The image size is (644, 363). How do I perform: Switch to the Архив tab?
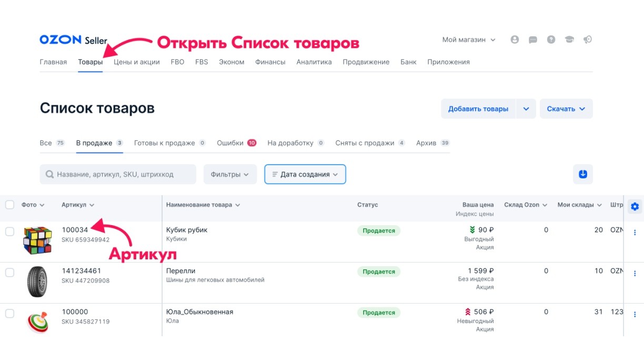point(433,143)
